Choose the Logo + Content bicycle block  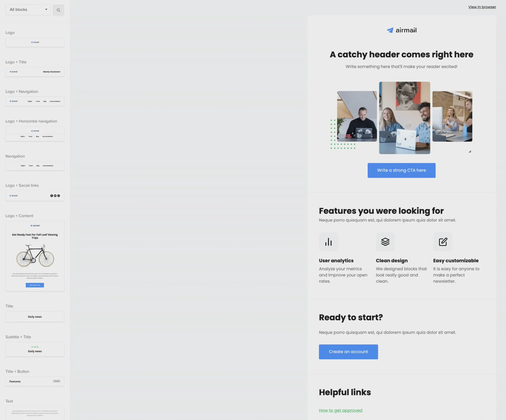point(35,256)
